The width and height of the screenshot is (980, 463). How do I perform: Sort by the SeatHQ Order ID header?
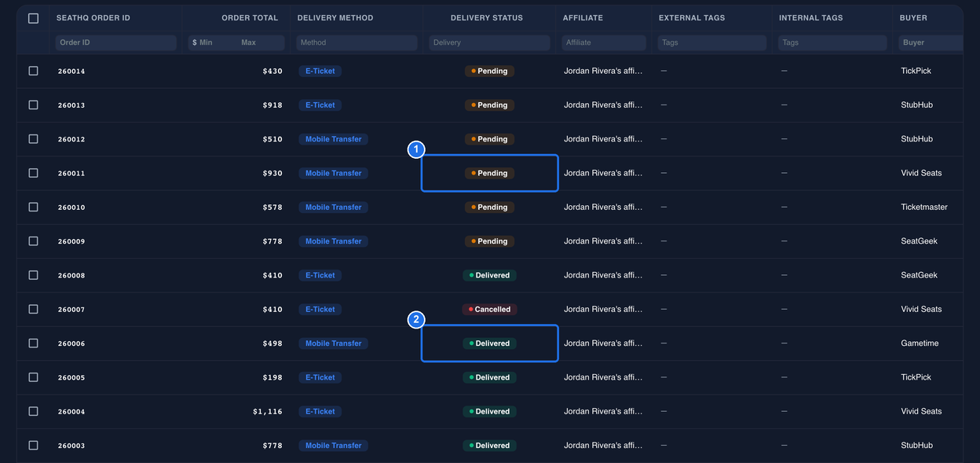point(93,18)
